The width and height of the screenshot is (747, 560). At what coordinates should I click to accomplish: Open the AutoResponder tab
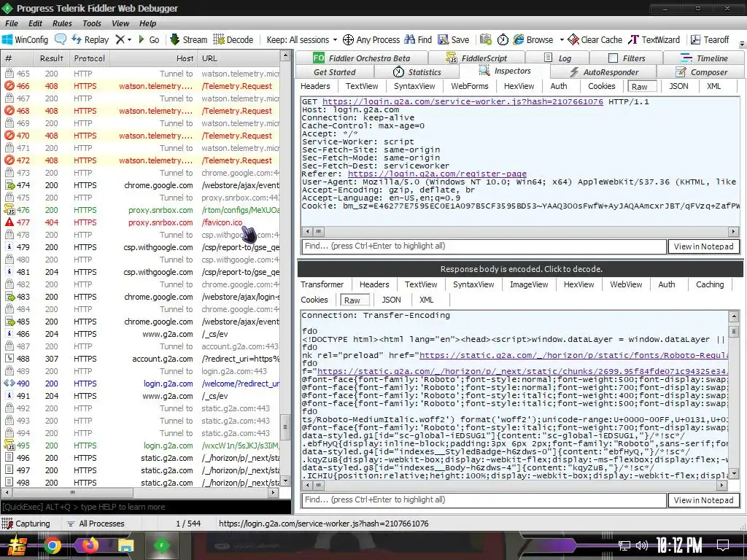(603, 72)
